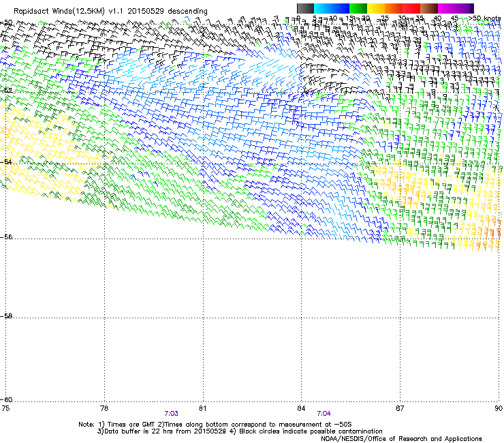The image size is (504, 443).
Task: Click the purple '7:04' time marker
Action: 324,414
